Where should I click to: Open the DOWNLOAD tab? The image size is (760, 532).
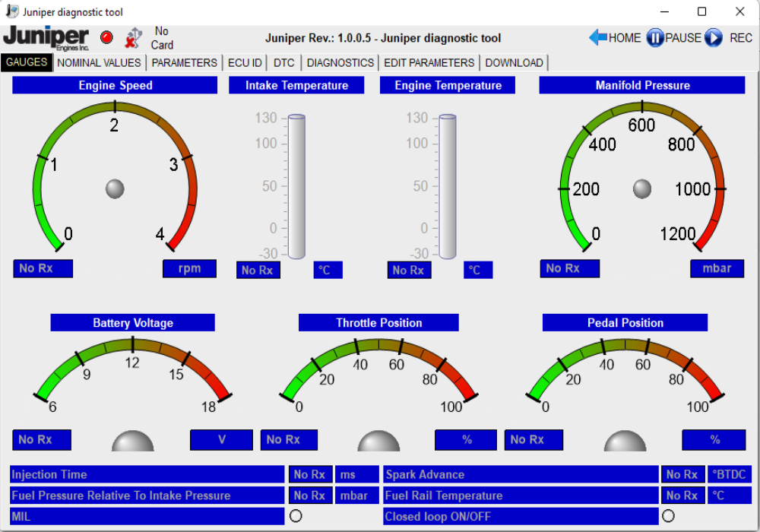[x=515, y=62]
